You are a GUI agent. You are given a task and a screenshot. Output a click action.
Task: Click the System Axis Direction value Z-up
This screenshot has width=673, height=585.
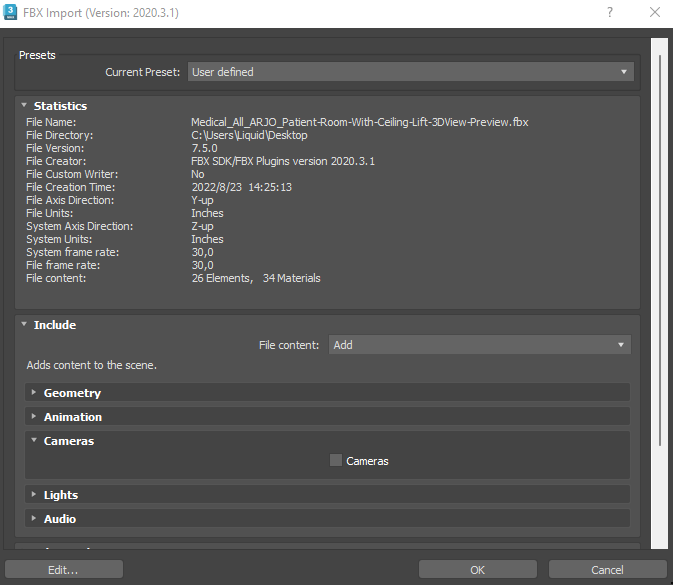pyautogui.click(x=202, y=226)
